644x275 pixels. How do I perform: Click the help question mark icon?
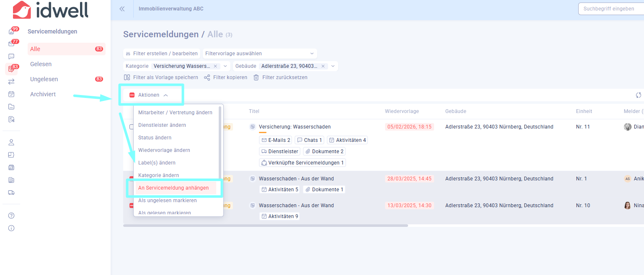pyautogui.click(x=11, y=216)
